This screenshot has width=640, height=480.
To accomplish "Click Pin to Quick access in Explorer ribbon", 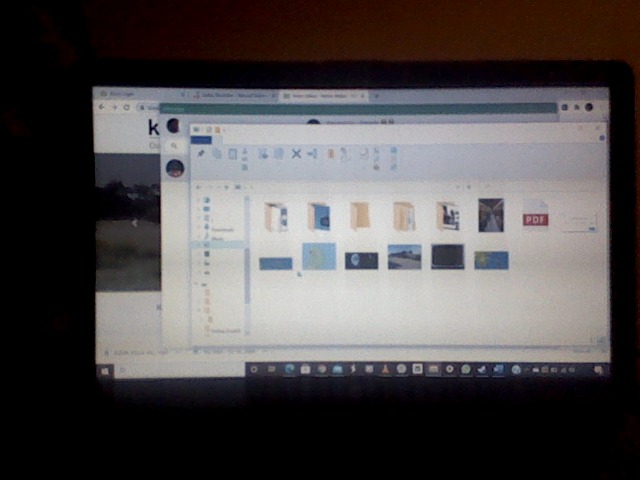I will point(200,154).
